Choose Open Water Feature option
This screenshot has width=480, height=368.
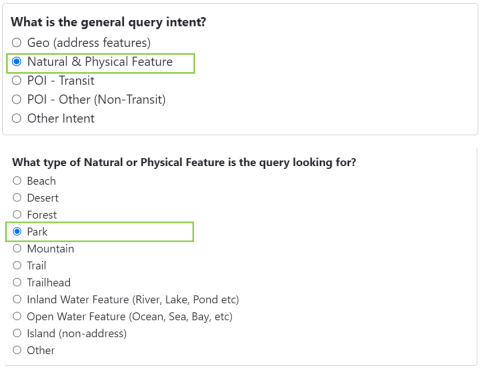(x=17, y=316)
